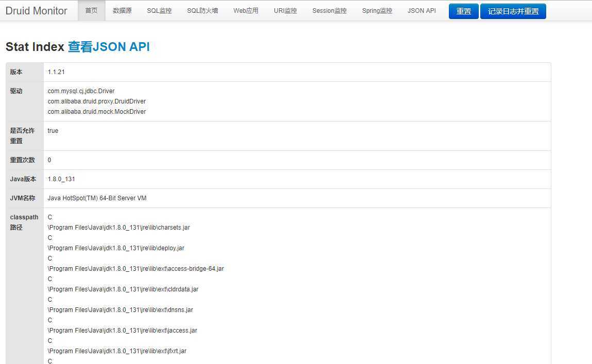Viewport: 592px width, 364px height.
Task: Click the 记录日志并重置 button
Action: click(513, 11)
